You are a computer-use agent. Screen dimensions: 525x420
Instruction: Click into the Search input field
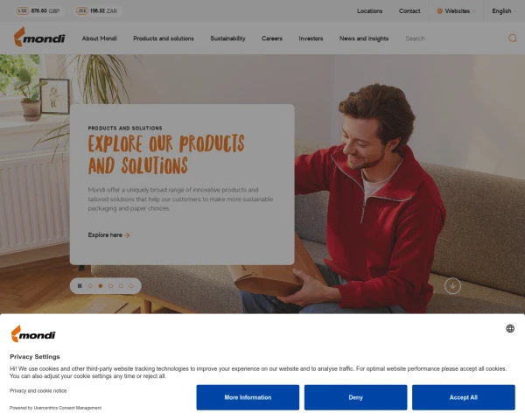pos(453,38)
